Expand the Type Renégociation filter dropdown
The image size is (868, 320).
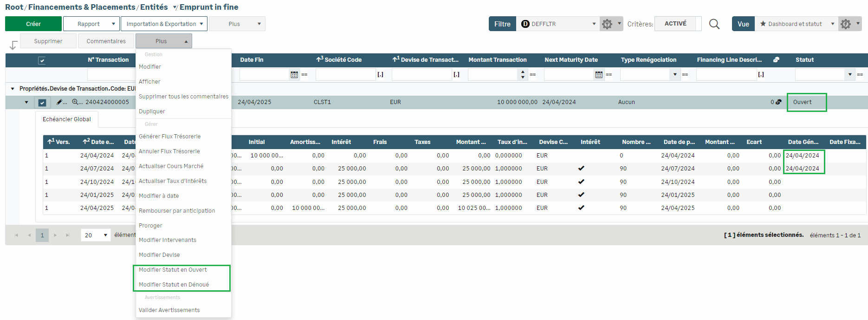click(674, 74)
